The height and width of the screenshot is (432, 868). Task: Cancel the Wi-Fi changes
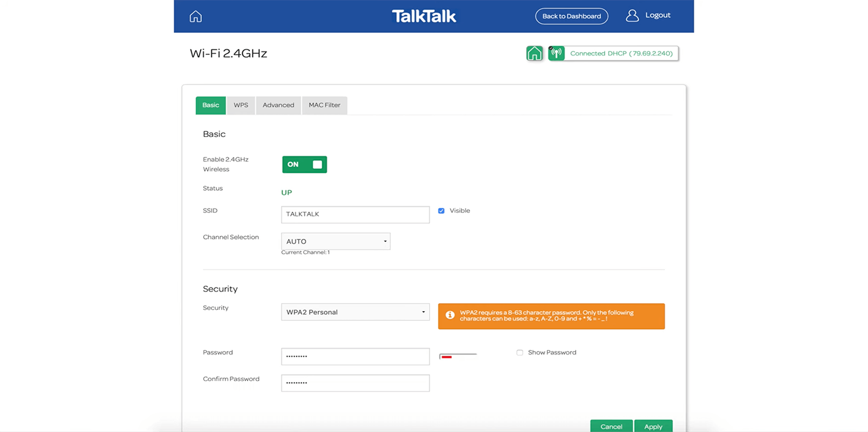[611, 426]
